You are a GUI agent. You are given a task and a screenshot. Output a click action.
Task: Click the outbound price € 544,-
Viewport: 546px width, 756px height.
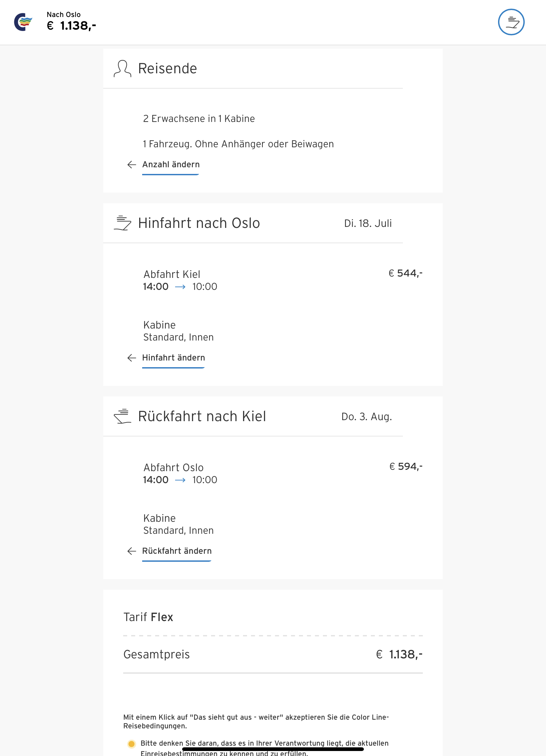[406, 273]
